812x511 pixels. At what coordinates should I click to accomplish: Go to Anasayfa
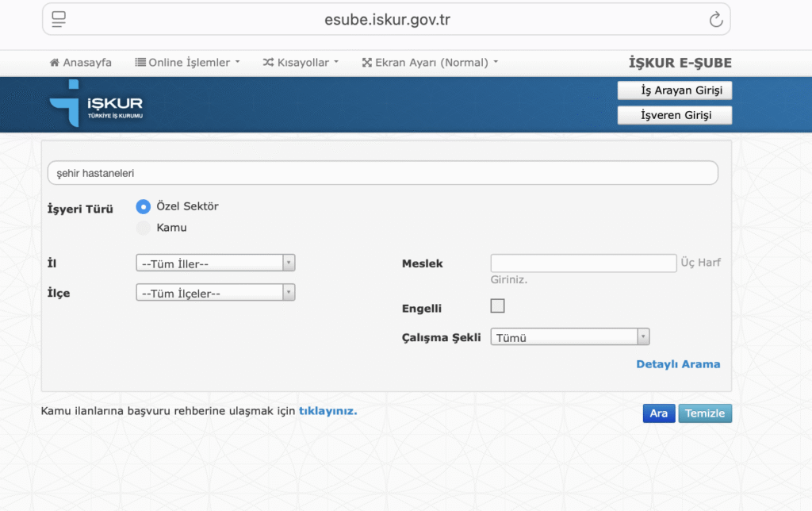coord(80,63)
